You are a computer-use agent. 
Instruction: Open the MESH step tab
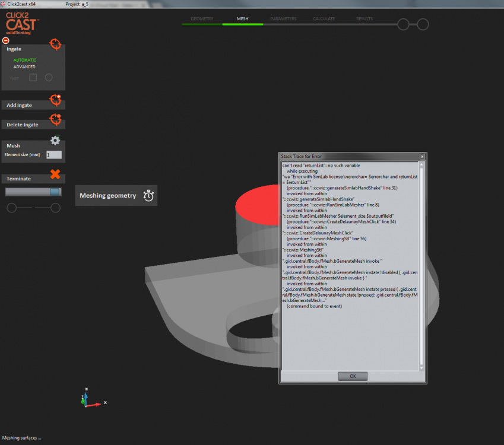pos(243,18)
